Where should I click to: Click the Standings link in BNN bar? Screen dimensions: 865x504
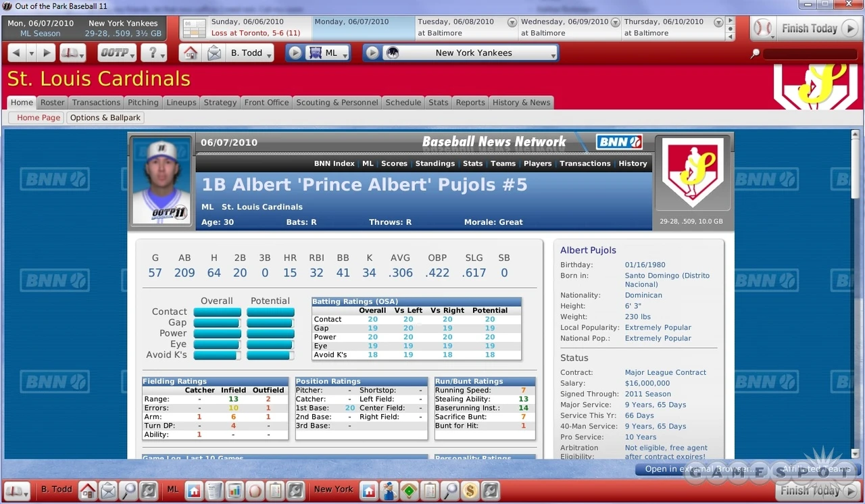coord(435,163)
